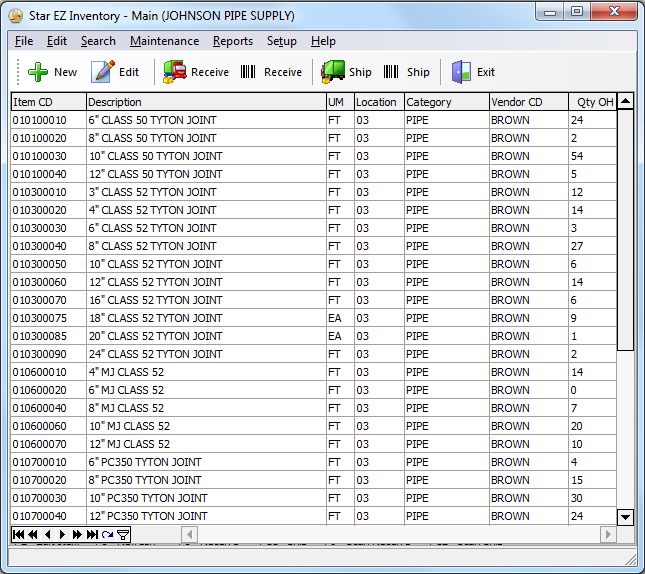Click the filter funnel icon

pyautogui.click(x=123, y=534)
